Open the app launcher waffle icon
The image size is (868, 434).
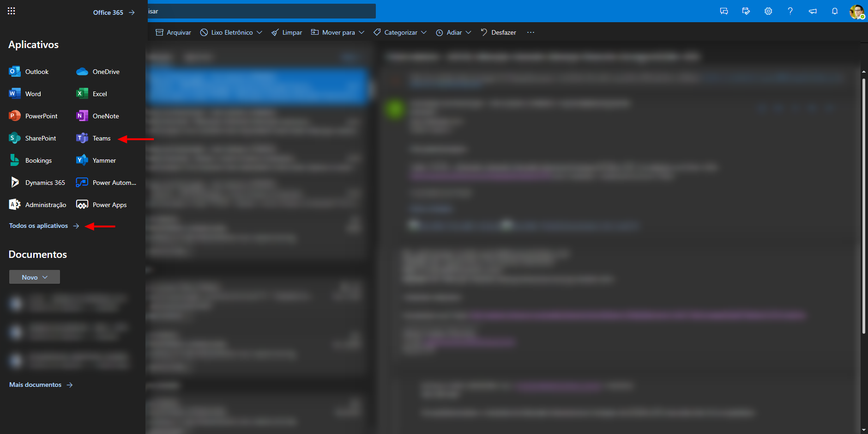(x=12, y=11)
